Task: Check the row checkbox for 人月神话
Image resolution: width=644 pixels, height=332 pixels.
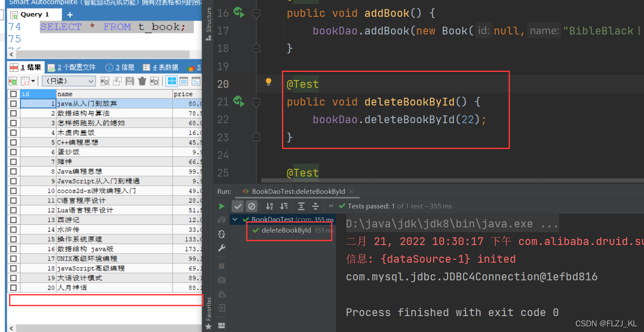Action: tap(13, 288)
